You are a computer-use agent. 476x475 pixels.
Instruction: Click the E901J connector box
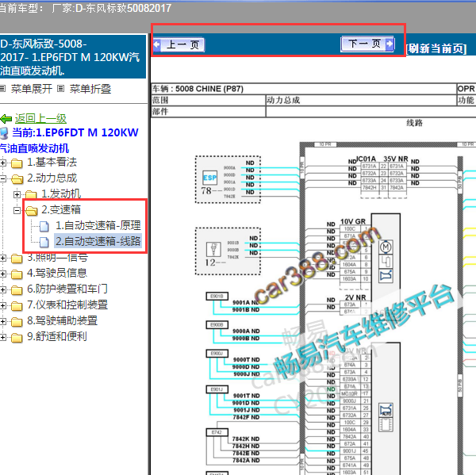(217, 389)
